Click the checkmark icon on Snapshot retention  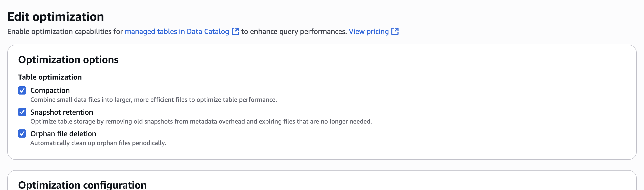(22, 112)
